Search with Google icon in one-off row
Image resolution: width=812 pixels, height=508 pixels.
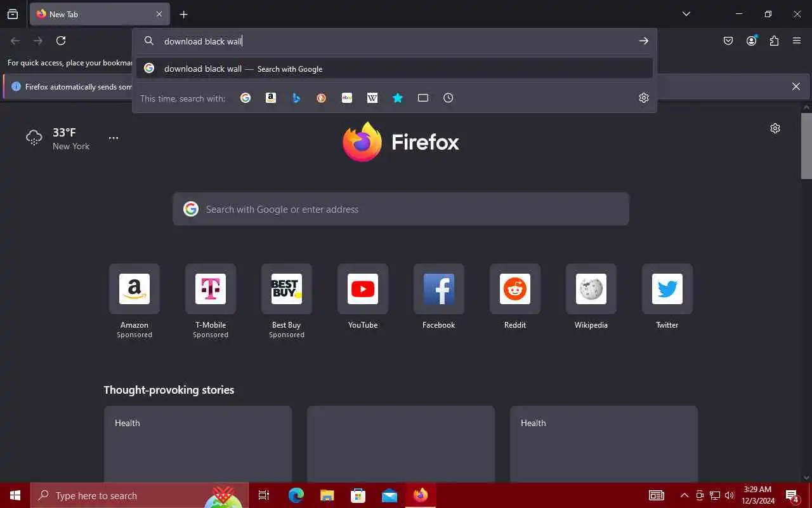[x=246, y=98]
